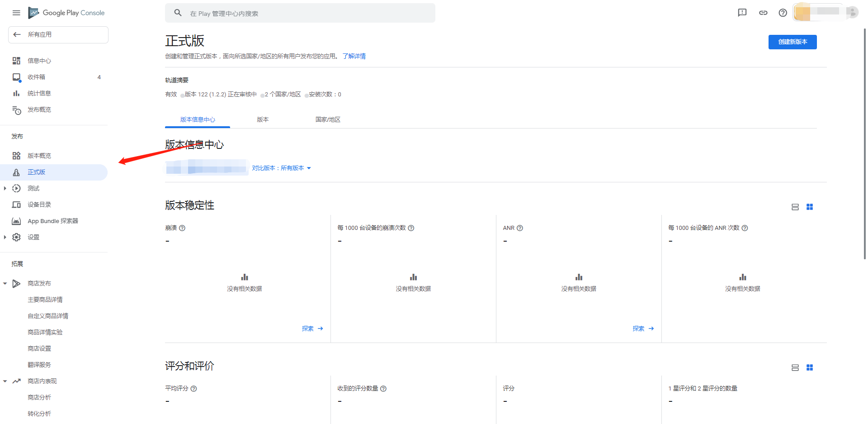Click the copy link icon
Screen dimensions: 868x424
pos(763,13)
